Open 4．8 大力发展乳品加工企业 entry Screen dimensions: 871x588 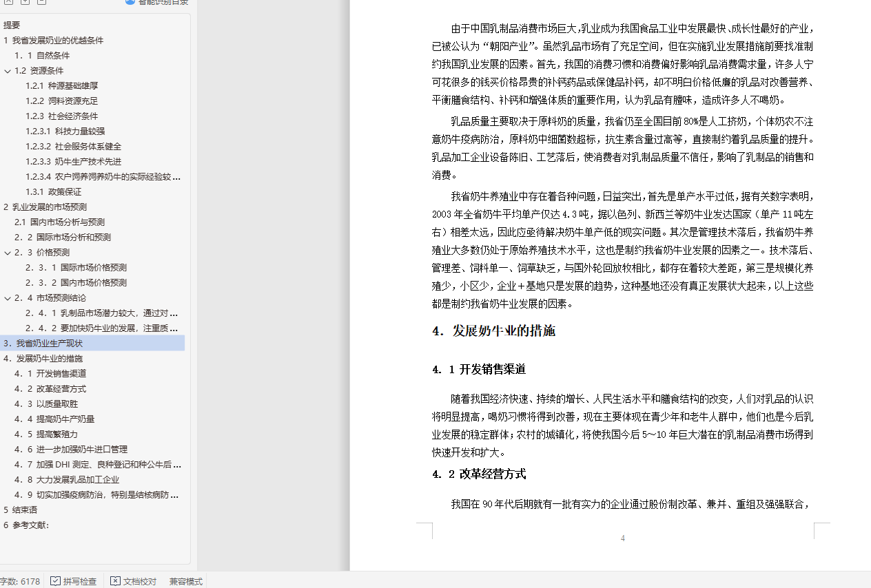67,480
